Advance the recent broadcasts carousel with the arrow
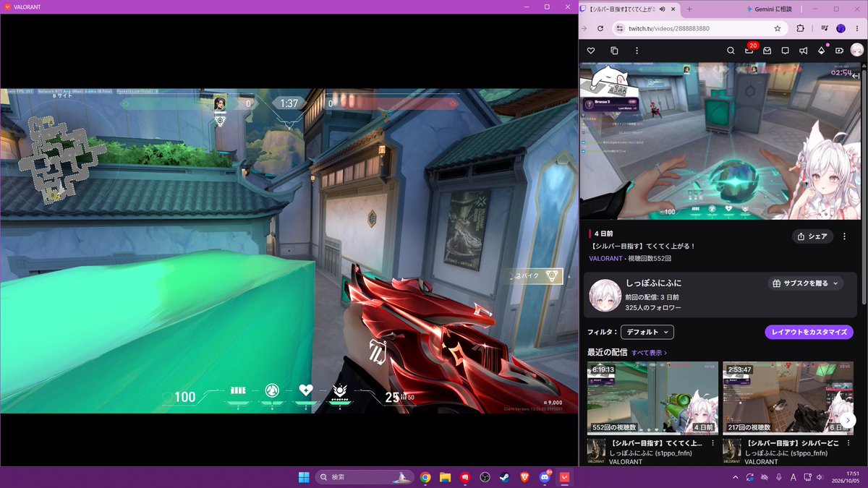Viewport: 868px width, 488px height. point(849,420)
